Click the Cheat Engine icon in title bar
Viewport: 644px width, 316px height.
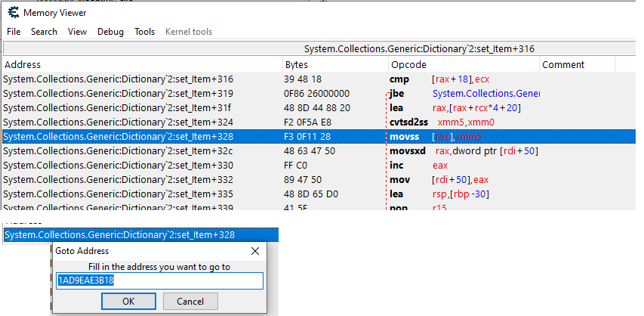(x=13, y=12)
